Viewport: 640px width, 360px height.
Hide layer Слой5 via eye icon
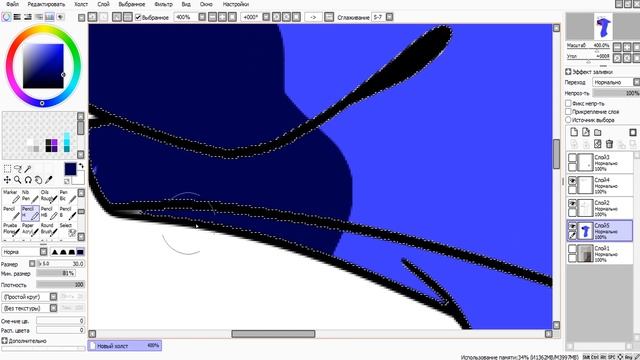572,226
